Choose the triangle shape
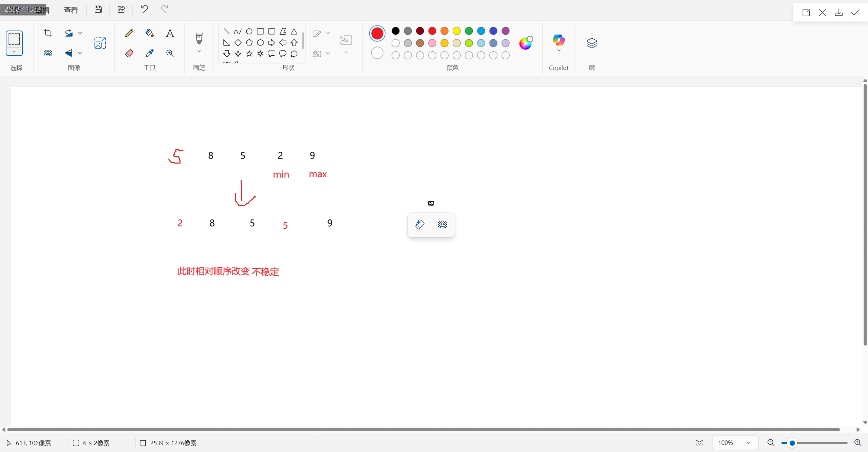The image size is (868, 452). (x=294, y=32)
